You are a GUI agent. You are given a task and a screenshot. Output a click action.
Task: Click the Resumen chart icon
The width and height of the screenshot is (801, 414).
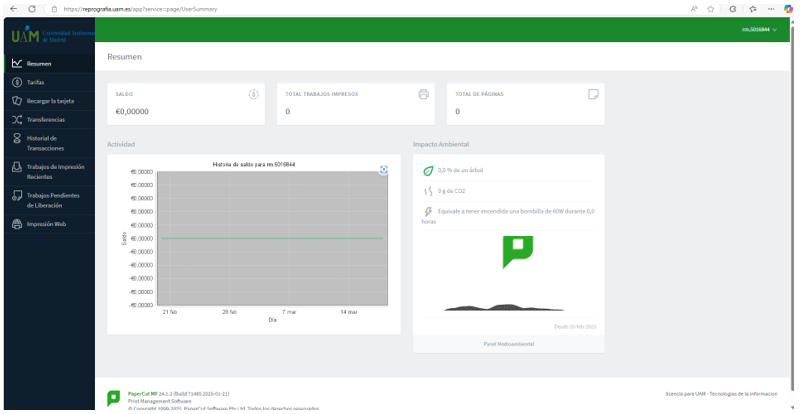click(x=17, y=63)
